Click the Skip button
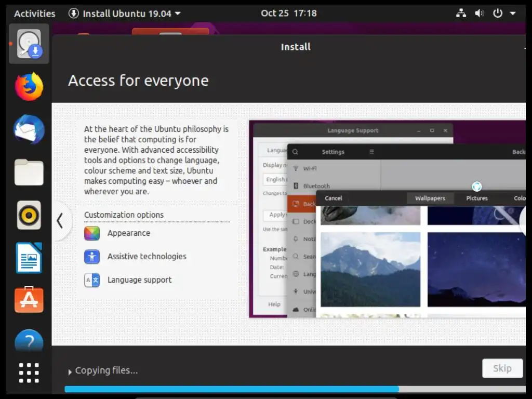This screenshot has height=399, width=532. [502, 368]
